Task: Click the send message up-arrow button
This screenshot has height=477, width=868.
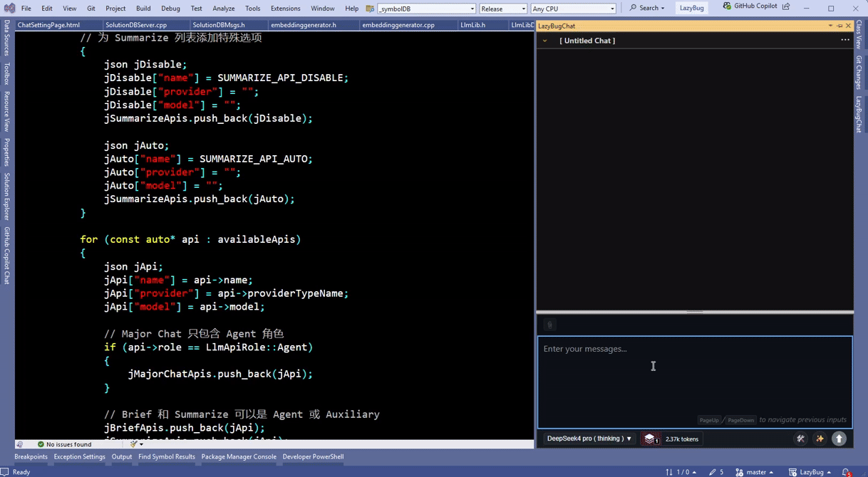Action: tap(839, 439)
